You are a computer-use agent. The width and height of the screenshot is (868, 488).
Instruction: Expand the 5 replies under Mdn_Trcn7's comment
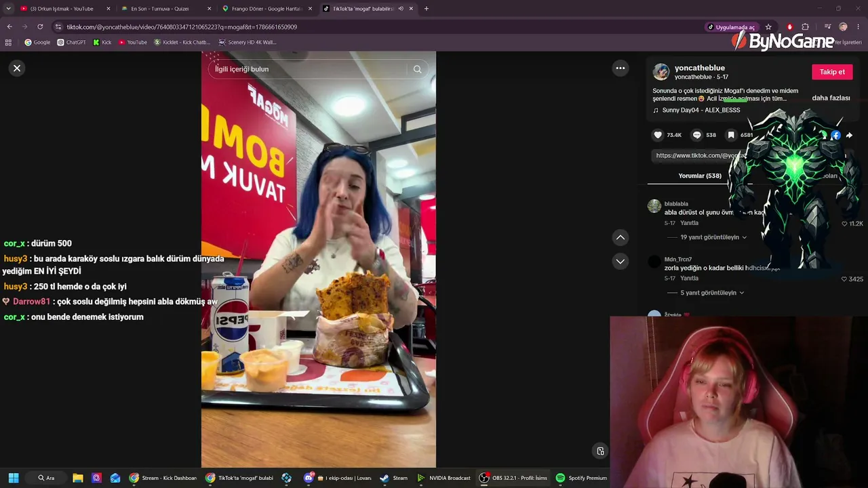712,293
